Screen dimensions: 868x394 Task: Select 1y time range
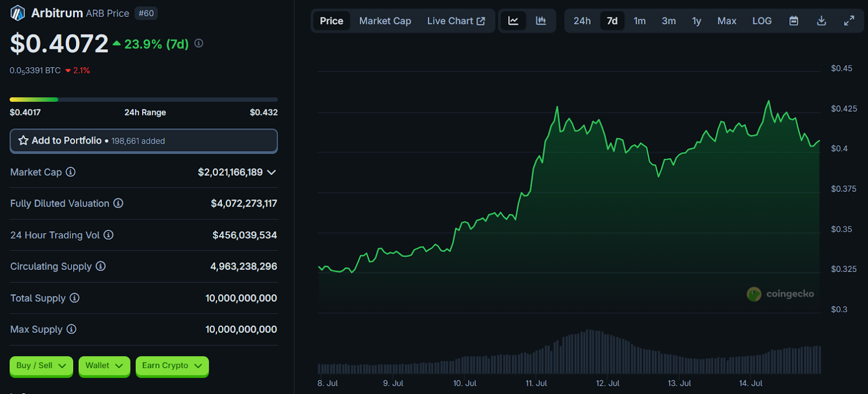coord(697,21)
